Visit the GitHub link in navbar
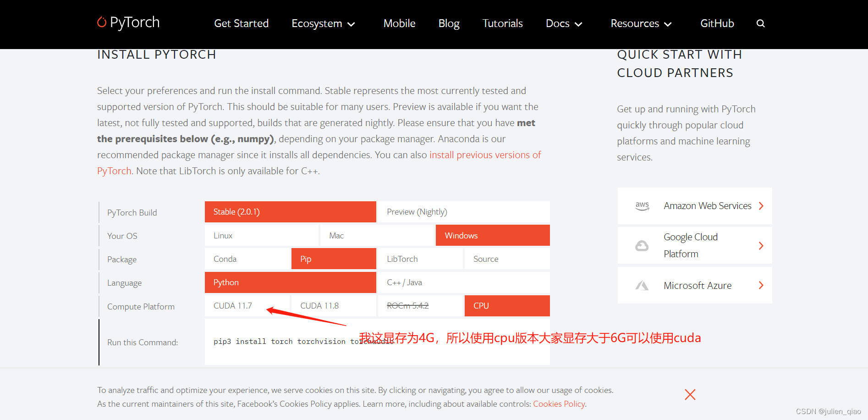868x420 pixels. (717, 23)
